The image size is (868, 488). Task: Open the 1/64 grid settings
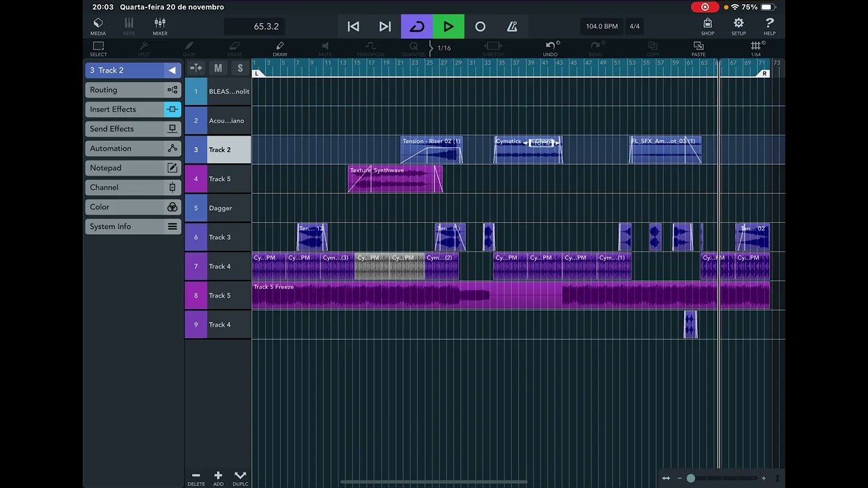[756, 49]
